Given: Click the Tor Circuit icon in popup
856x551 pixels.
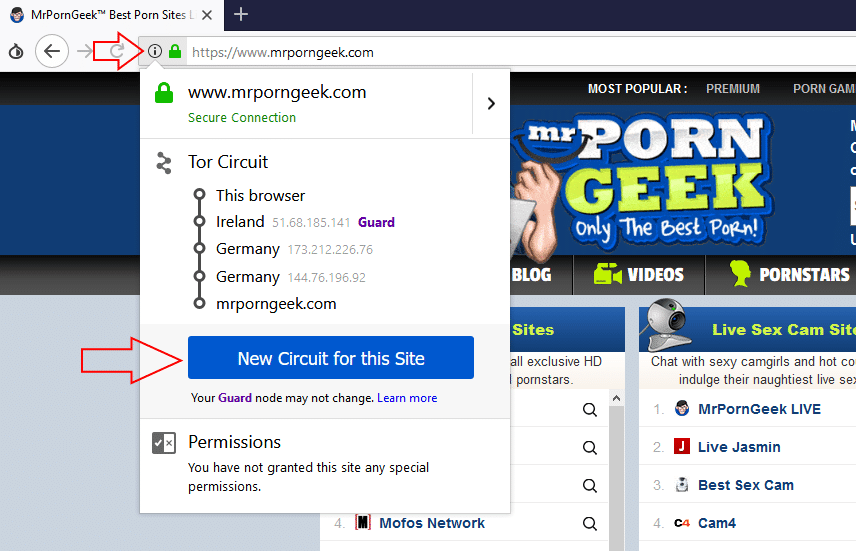Looking at the screenshot, I should pos(165,163).
